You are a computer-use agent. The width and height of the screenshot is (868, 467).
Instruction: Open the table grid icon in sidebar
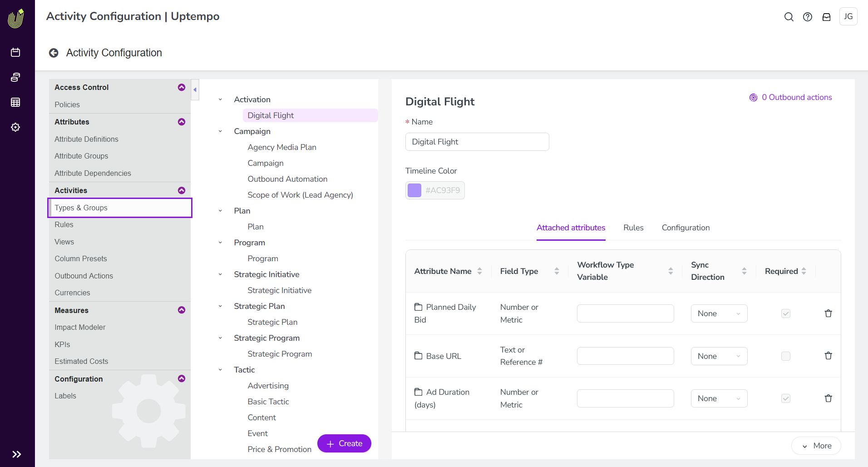tap(15, 102)
